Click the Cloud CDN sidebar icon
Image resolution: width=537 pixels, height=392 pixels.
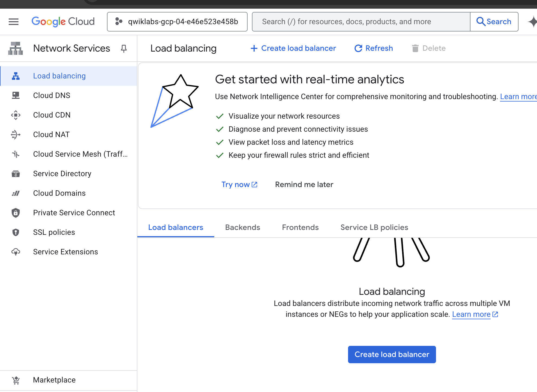pyautogui.click(x=16, y=115)
